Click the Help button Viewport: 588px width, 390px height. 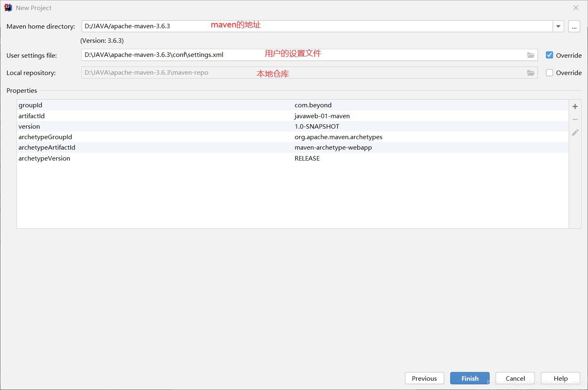(x=561, y=378)
